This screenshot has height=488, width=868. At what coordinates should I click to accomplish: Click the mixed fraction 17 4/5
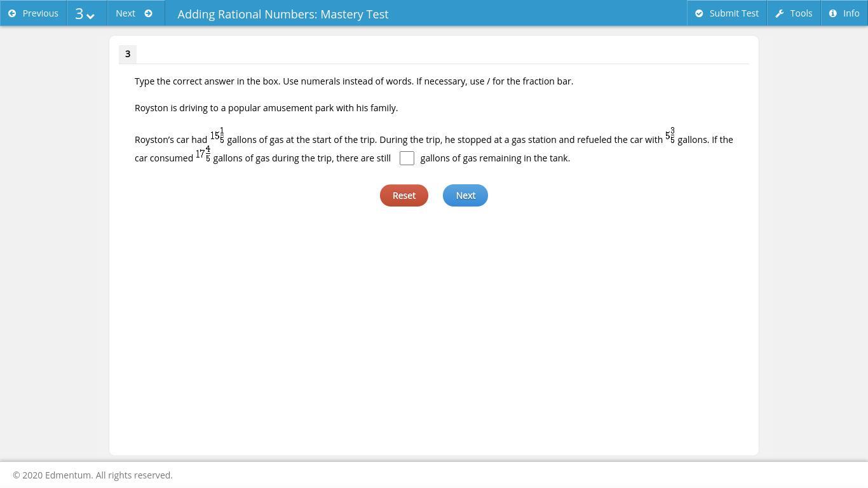point(203,154)
